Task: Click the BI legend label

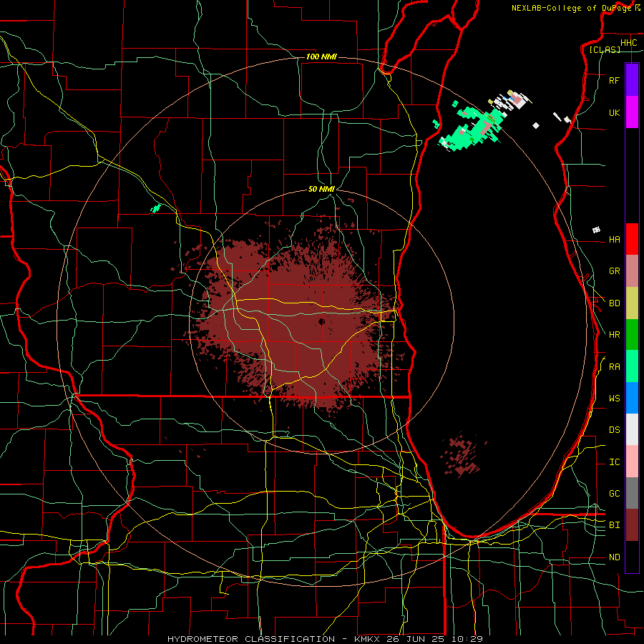Action: coord(614,525)
